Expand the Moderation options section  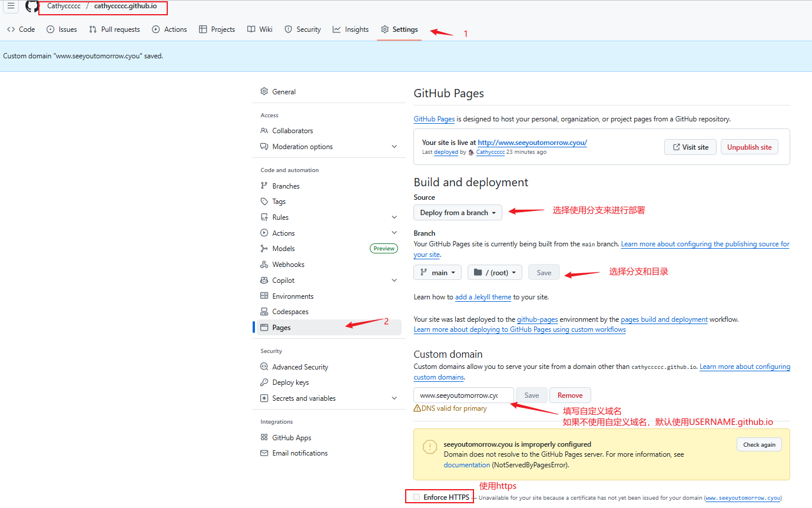[x=394, y=147]
